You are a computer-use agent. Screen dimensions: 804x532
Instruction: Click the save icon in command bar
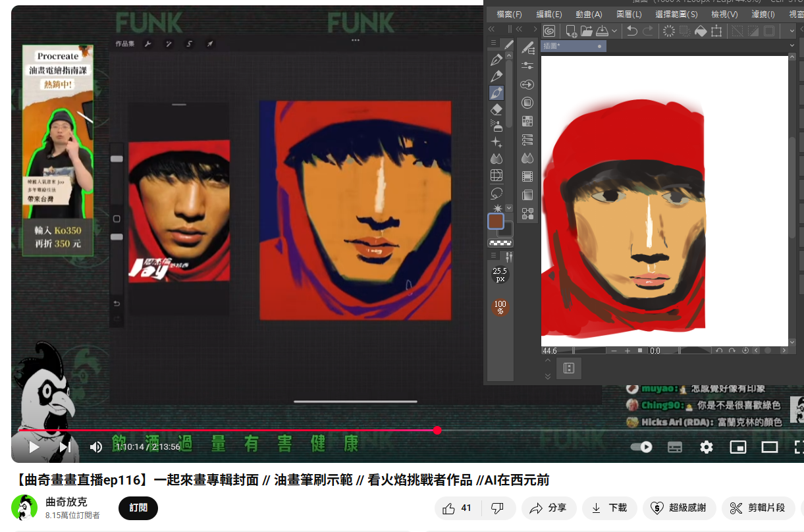pos(603,31)
